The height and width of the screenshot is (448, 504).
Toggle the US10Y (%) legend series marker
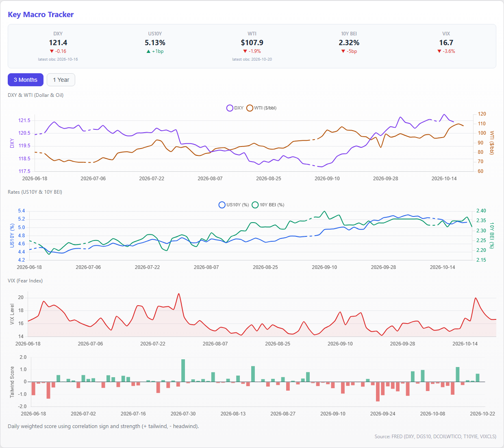(x=222, y=205)
